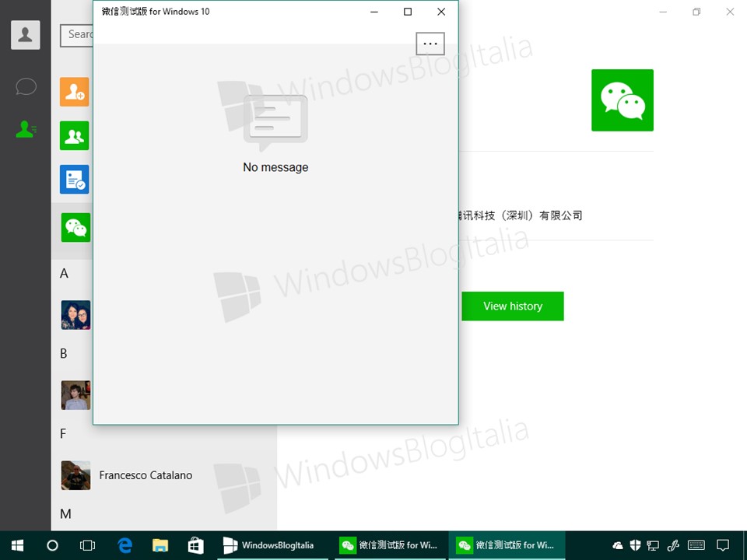Click the '腾讯科技（深圳）有限公司' company name text

click(521, 215)
